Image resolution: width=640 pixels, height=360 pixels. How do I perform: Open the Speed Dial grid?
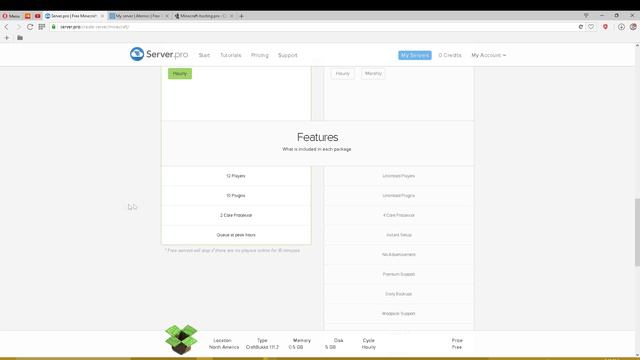click(42, 27)
